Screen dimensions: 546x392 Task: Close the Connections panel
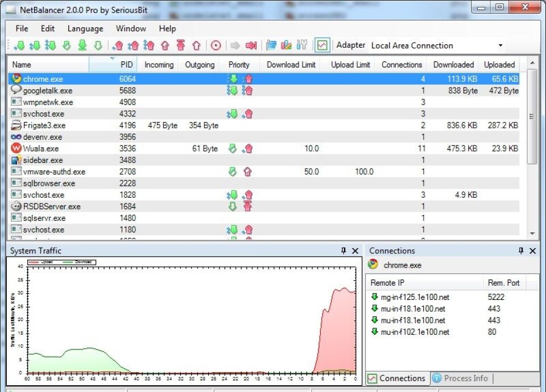[533, 251]
